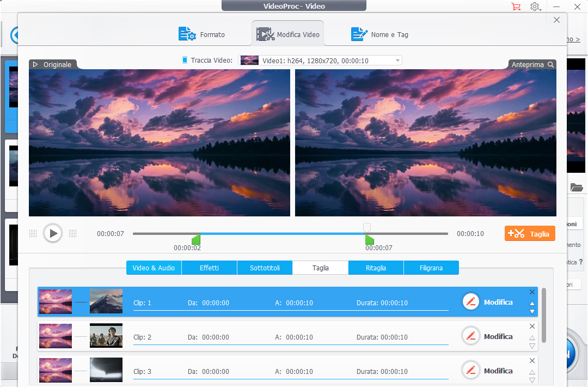The width and height of the screenshot is (588, 387).
Task: Open the shopping cart icon in title bar
Action: coord(515,7)
